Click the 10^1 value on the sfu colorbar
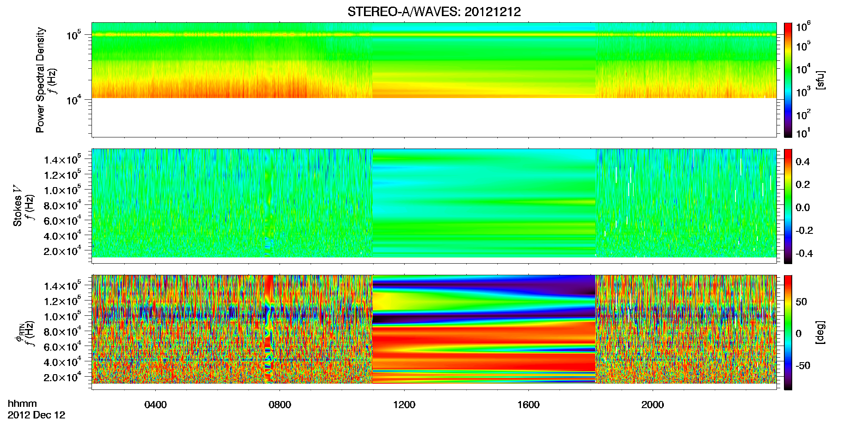 coord(803,133)
